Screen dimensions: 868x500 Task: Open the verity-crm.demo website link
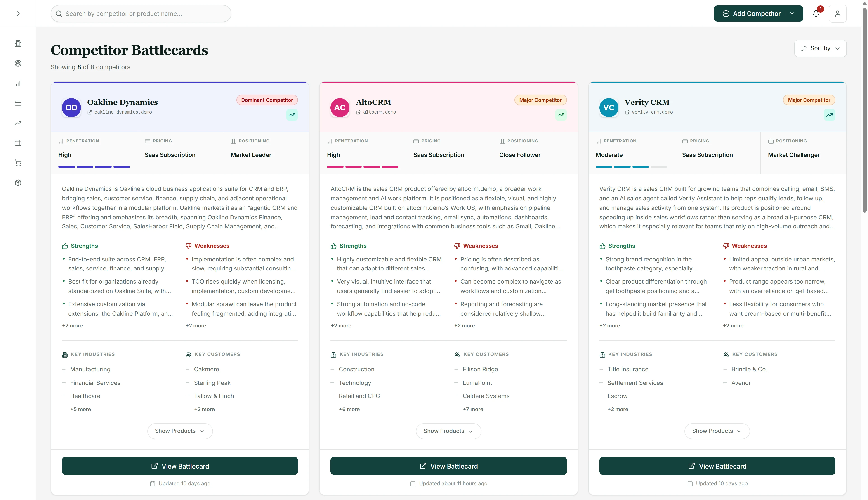[x=649, y=112]
